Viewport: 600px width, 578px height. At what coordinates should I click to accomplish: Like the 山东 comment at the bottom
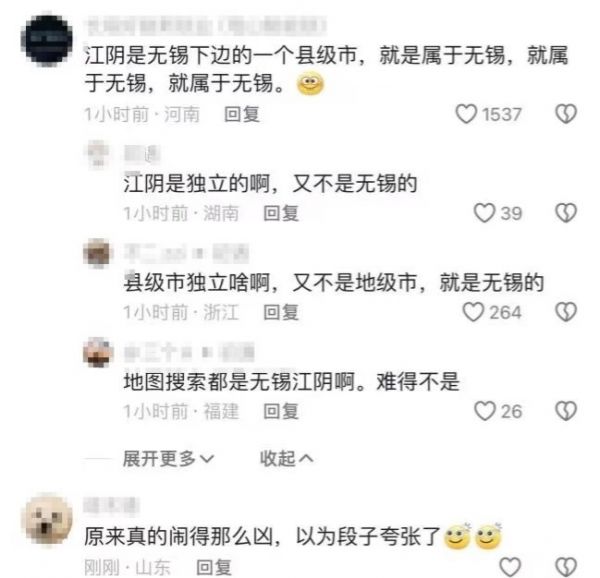[x=510, y=567]
